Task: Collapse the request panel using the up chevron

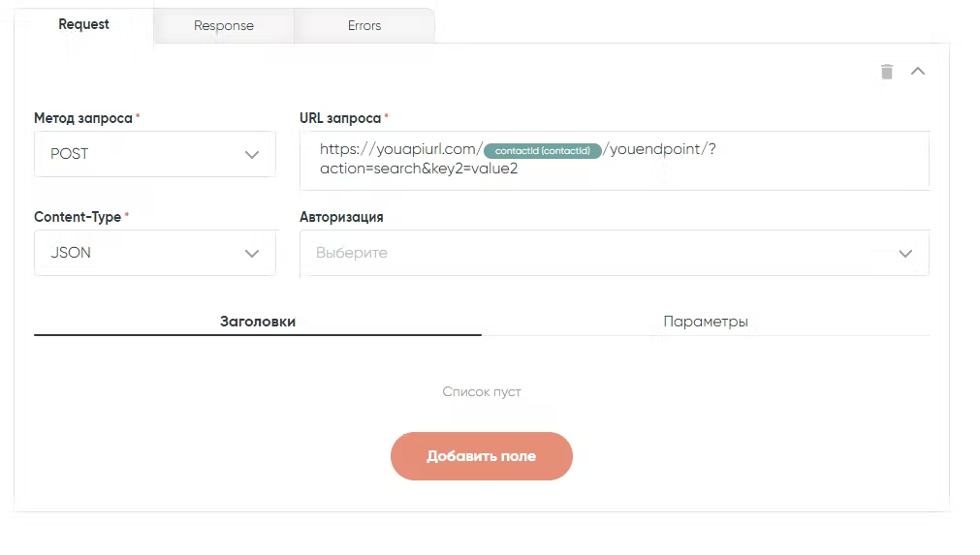Action: click(918, 72)
